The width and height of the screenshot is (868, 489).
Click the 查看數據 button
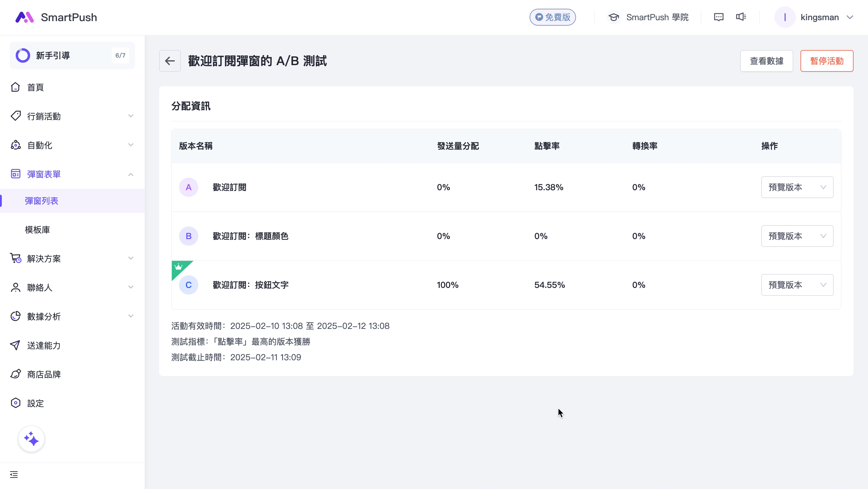766,61
